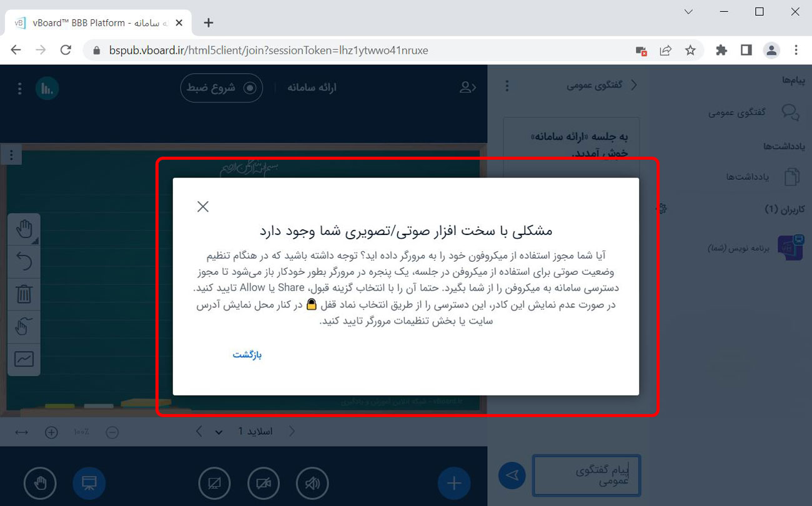Click the zoom-in plus icon
The height and width of the screenshot is (506, 812).
click(x=51, y=432)
